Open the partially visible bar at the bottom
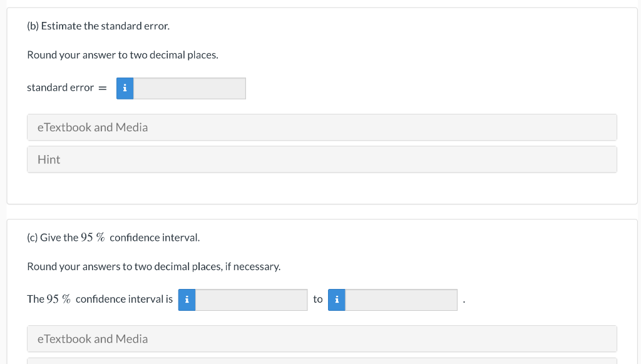This screenshot has width=641, height=364. (x=322, y=361)
